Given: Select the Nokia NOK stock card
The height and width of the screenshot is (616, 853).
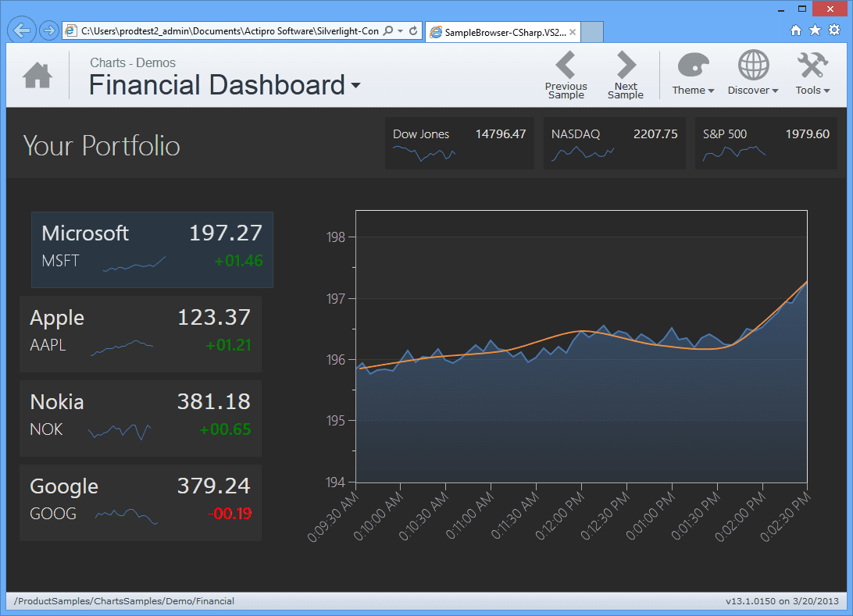Looking at the screenshot, I should (x=141, y=418).
